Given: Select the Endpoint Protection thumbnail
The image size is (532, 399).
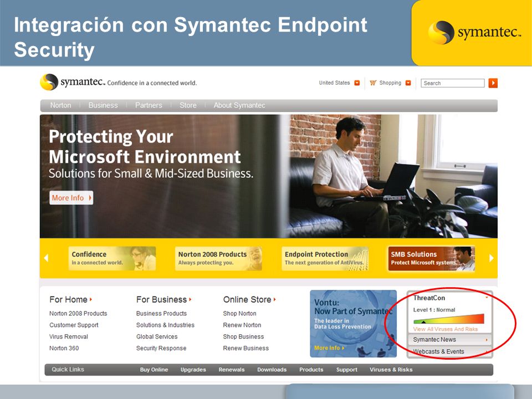Looking at the screenshot, I should (x=325, y=259).
